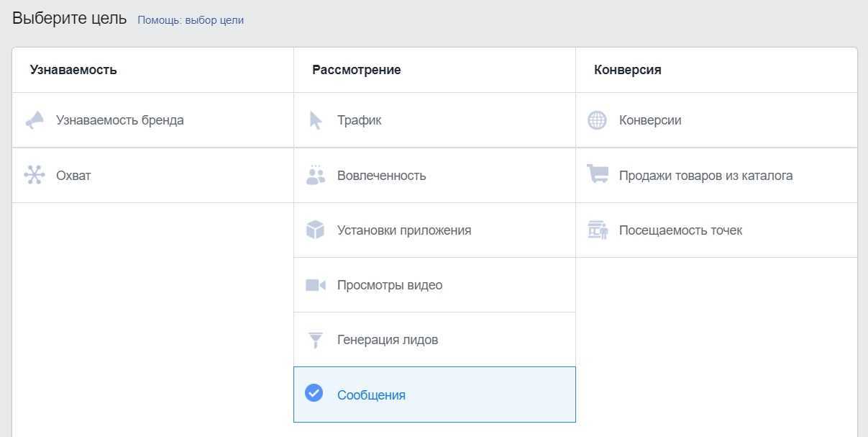Click the Конверсия column header
The width and height of the screenshot is (868, 437).
628,70
